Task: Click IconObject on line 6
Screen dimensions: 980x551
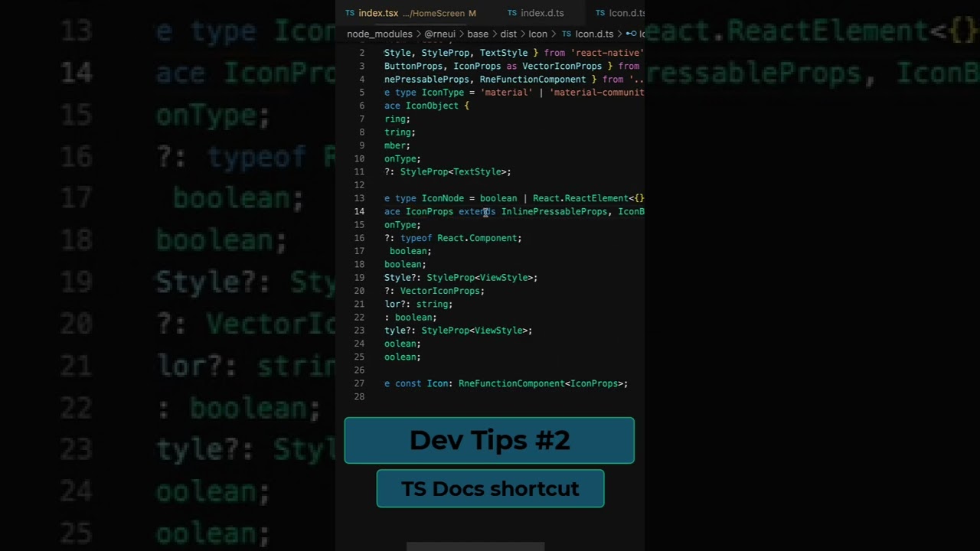Action: (x=432, y=106)
